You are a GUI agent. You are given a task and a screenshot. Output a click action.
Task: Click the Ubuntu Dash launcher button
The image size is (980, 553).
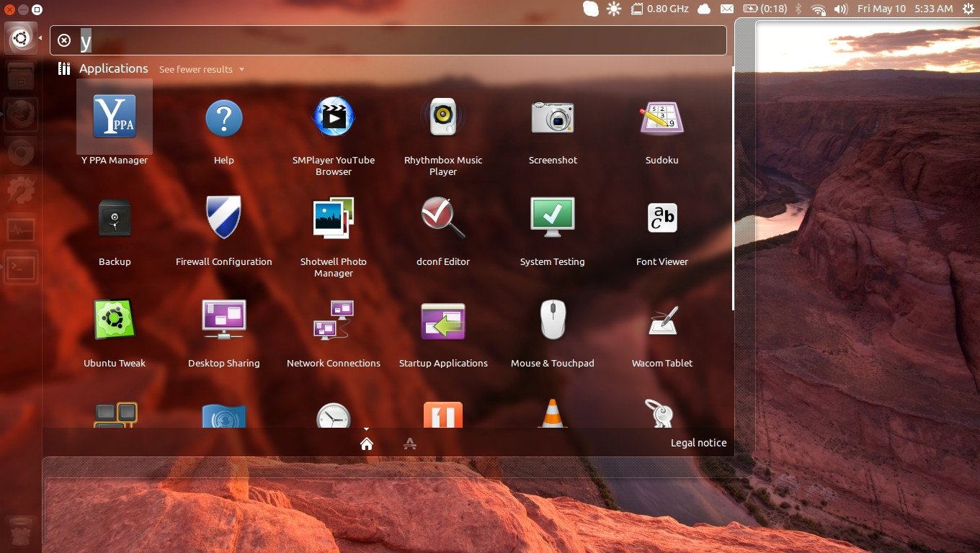tap(21, 38)
